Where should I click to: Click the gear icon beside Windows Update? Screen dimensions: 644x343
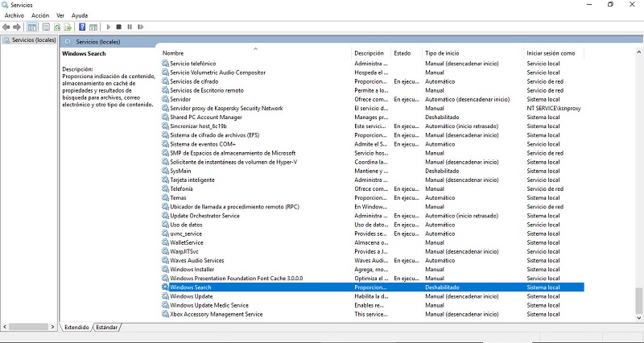click(x=165, y=296)
